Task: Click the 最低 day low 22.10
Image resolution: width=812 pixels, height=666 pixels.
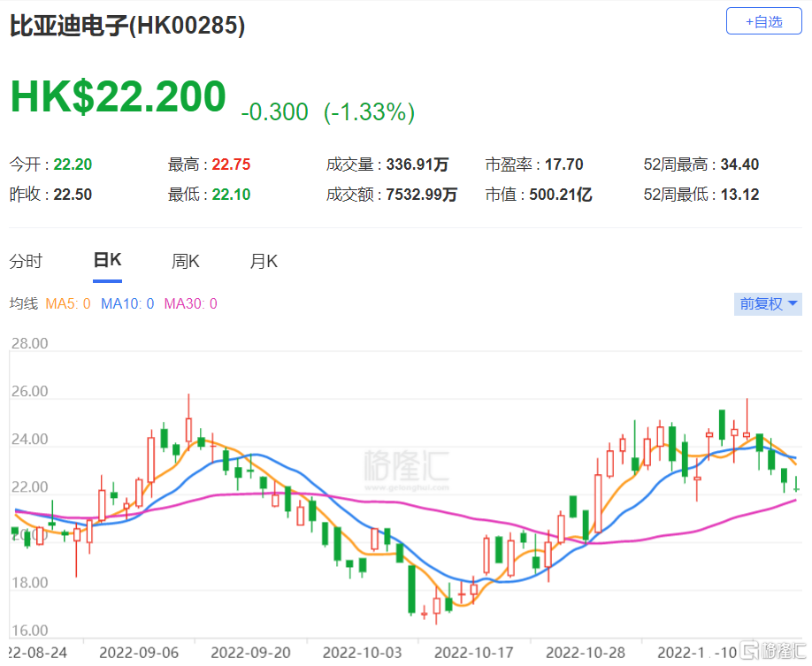Action: pyautogui.click(x=231, y=195)
